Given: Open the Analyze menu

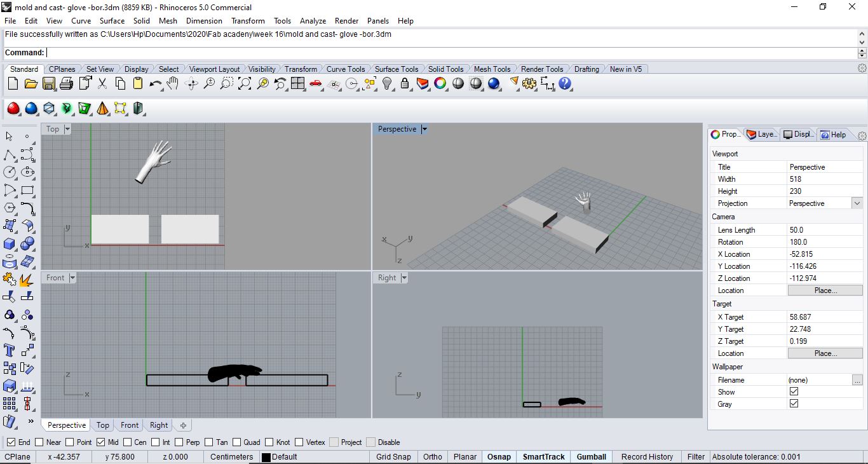Looking at the screenshot, I should 313,21.
